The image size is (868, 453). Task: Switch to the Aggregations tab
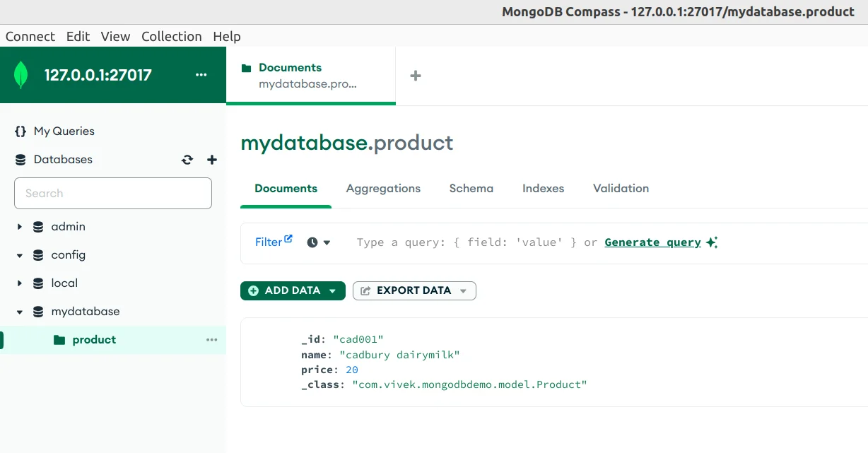point(383,189)
